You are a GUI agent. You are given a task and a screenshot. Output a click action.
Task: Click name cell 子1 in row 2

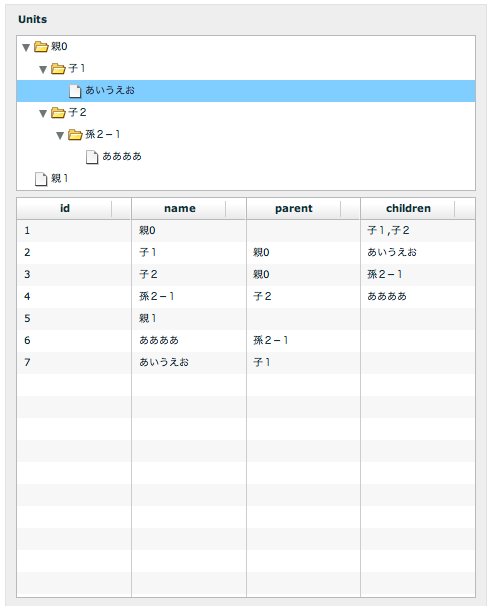[x=189, y=253]
